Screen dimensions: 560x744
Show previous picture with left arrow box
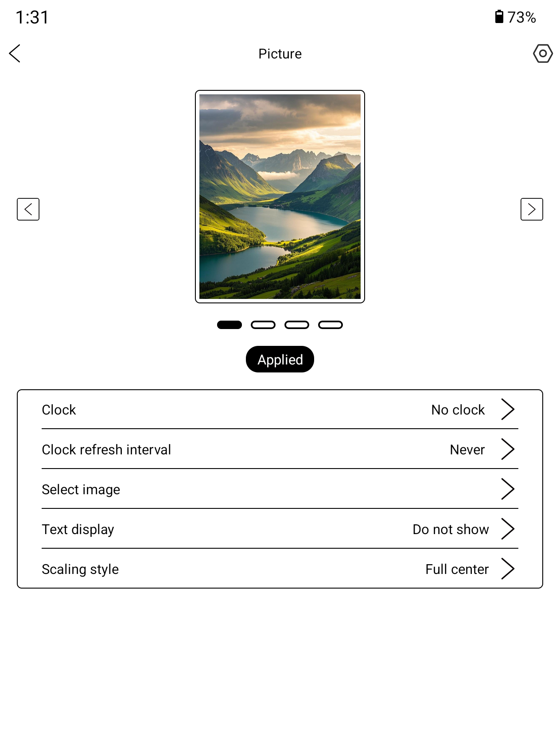[28, 209]
